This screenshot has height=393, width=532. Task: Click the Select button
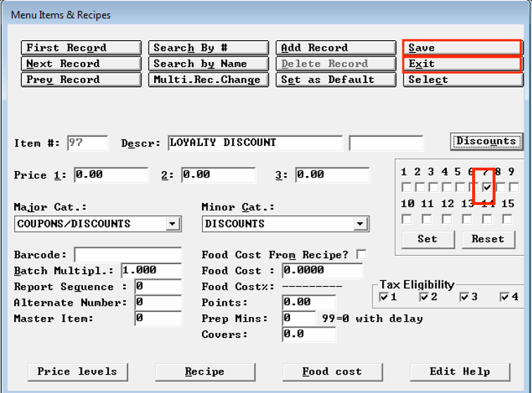click(463, 80)
